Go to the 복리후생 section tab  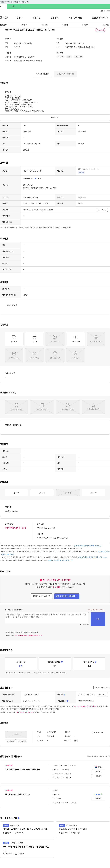pyautogui.click(x=64, y=25)
